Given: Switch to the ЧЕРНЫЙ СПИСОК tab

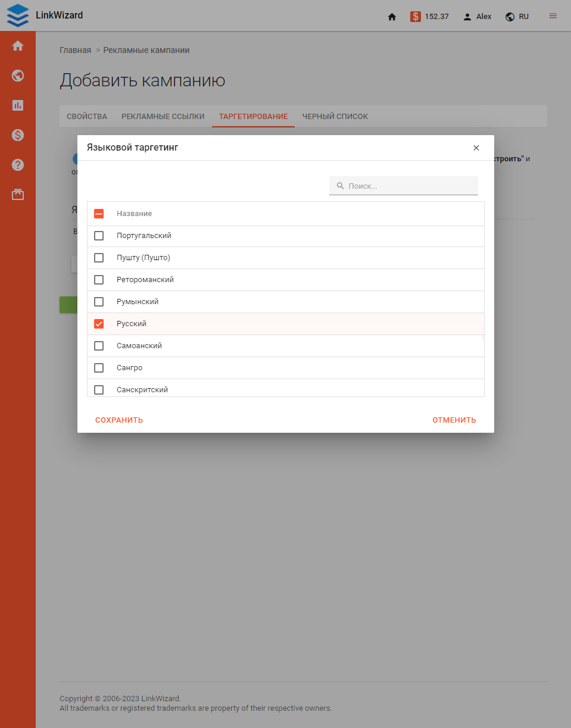Looking at the screenshot, I should coord(335,116).
